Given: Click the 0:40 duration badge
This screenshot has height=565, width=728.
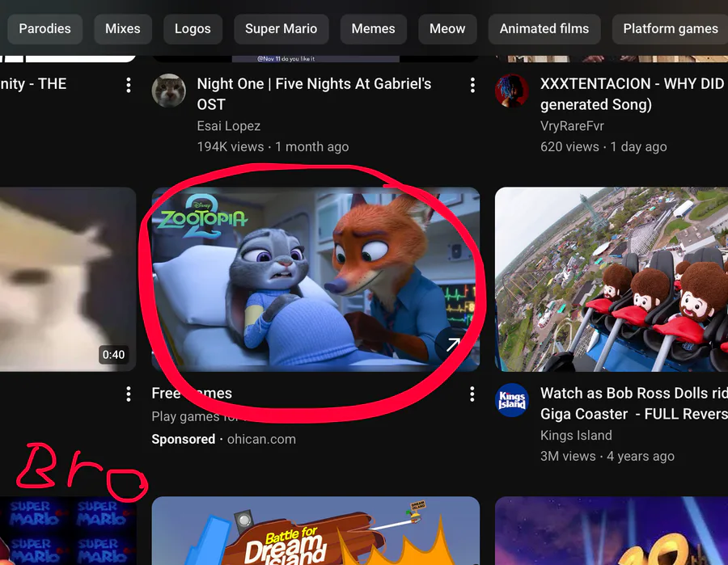Looking at the screenshot, I should click(x=114, y=355).
